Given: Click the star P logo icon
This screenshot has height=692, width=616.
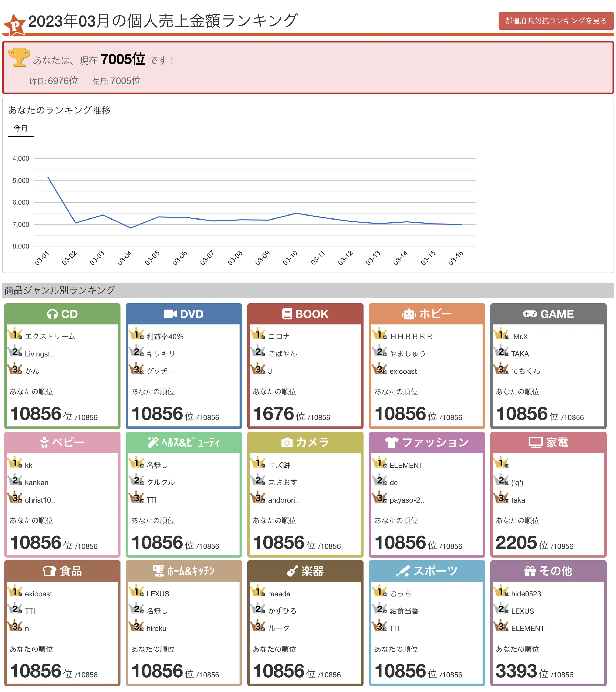Looking at the screenshot, I should (x=14, y=25).
